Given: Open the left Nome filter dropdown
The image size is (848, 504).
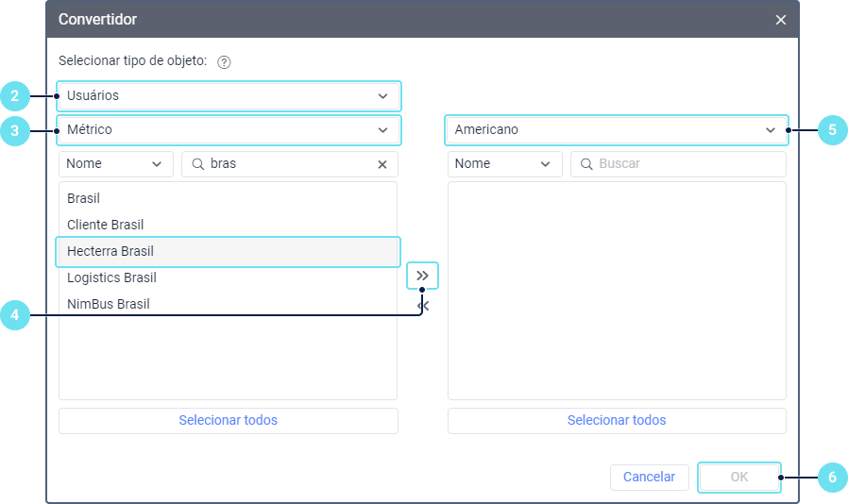Looking at the screenshot, I should tap(116, 164).
